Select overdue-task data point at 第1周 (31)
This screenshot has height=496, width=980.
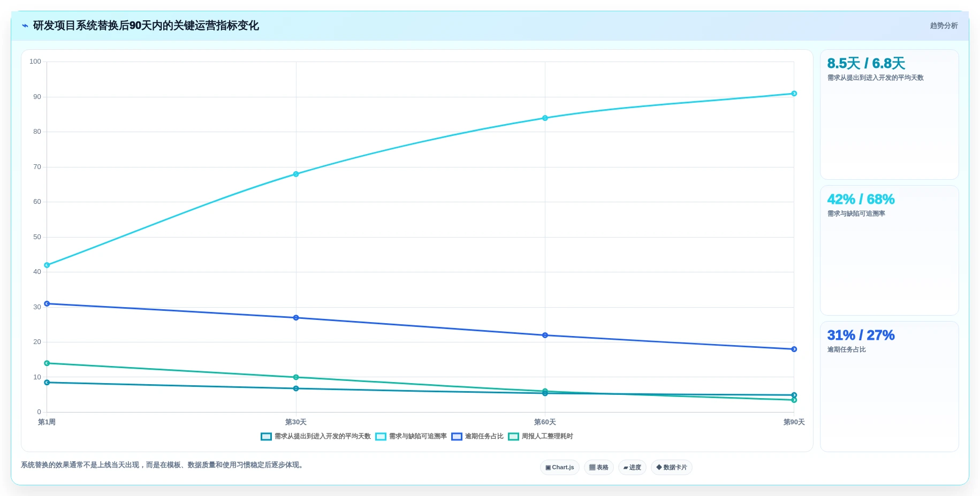click(47, 304)
